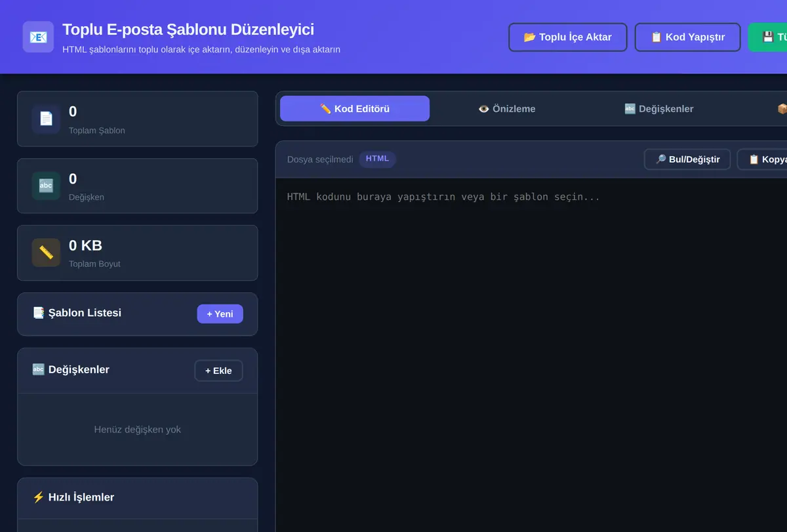Click the Kod Yapıştır button
The width and height of the screenshot is (787, 532).
tap(688, 37)
